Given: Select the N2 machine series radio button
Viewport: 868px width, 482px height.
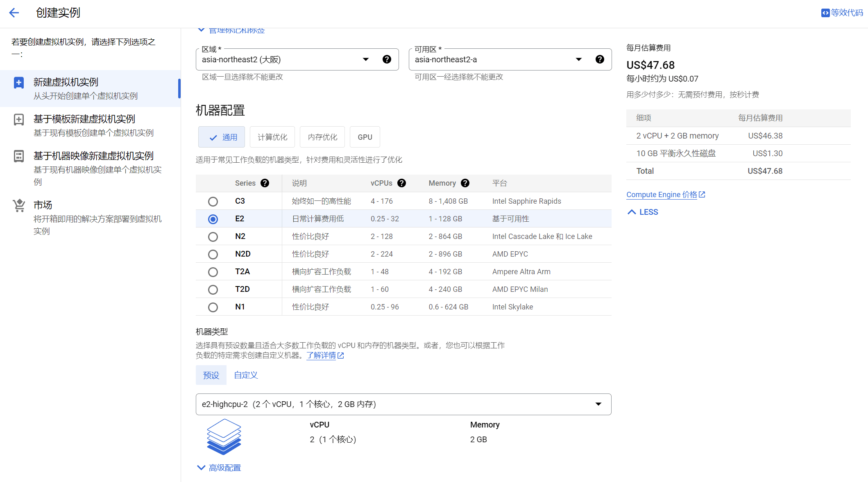Looking at the screenshot, I should click(x=213, y=236).
